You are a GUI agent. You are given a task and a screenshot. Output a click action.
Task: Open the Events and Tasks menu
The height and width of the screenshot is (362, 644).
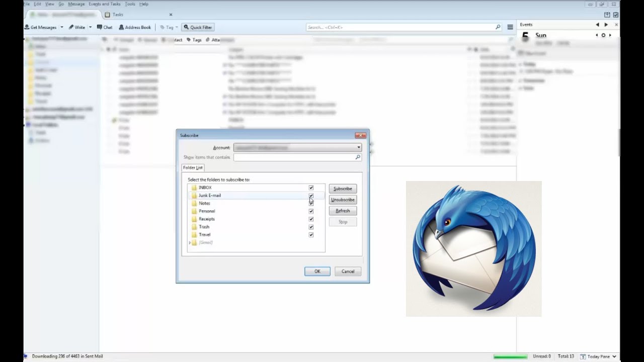click(105, 4)
